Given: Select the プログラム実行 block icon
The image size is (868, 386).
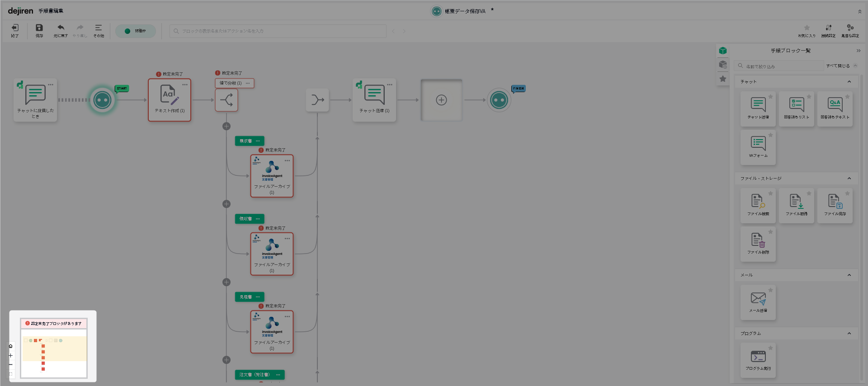Looking at the screenshot, I should tap(758, 356).
